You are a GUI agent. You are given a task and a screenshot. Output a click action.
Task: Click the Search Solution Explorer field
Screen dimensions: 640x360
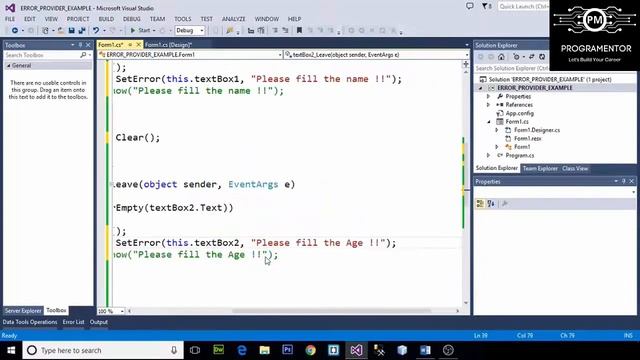tap(512, 69)
